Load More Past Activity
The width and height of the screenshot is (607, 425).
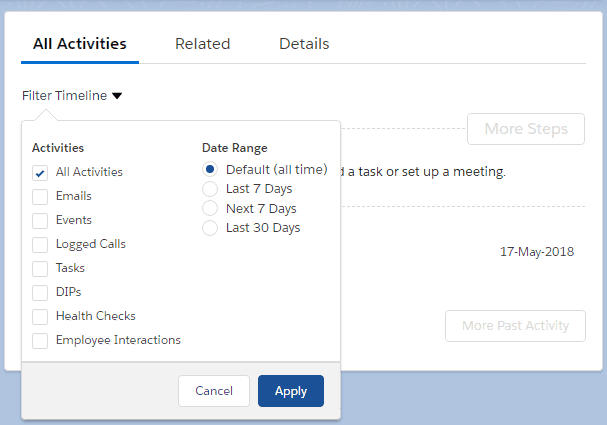point(515,325)
